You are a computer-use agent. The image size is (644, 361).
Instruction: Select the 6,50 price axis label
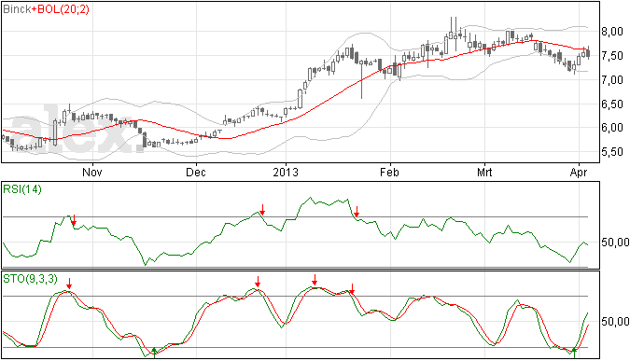pyautogui.click(x=612, y=104)
